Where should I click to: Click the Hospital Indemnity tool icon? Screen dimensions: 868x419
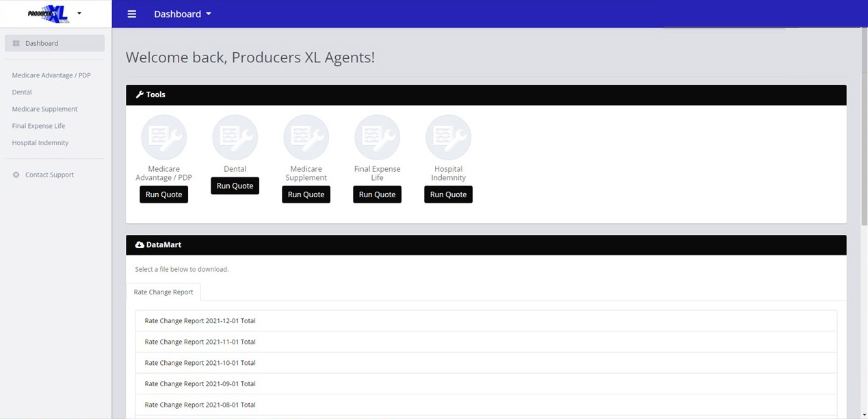pyautogui.click(x=448, y=138)
